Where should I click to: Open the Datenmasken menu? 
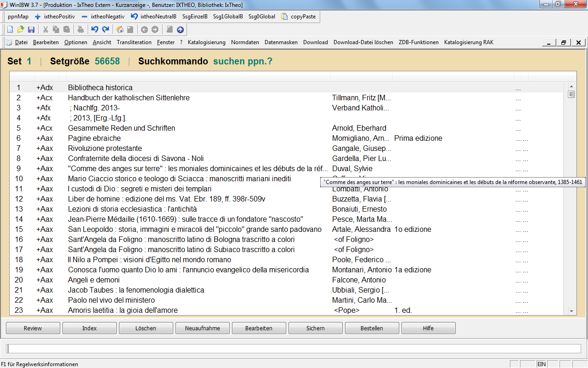281,42
